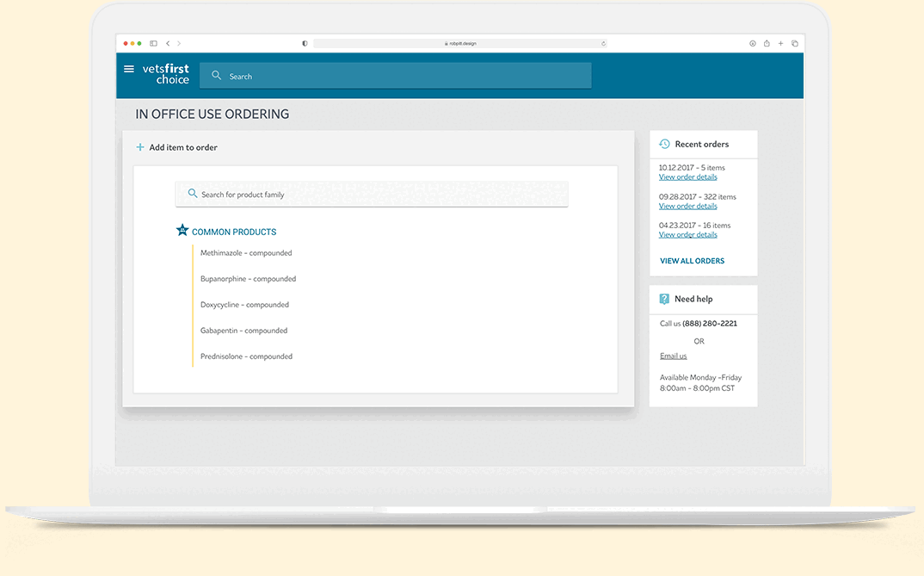The width and height of the screenshot is (924, 576).
Task: Select Methimazole – compounded product
Action: coord(246,253)
